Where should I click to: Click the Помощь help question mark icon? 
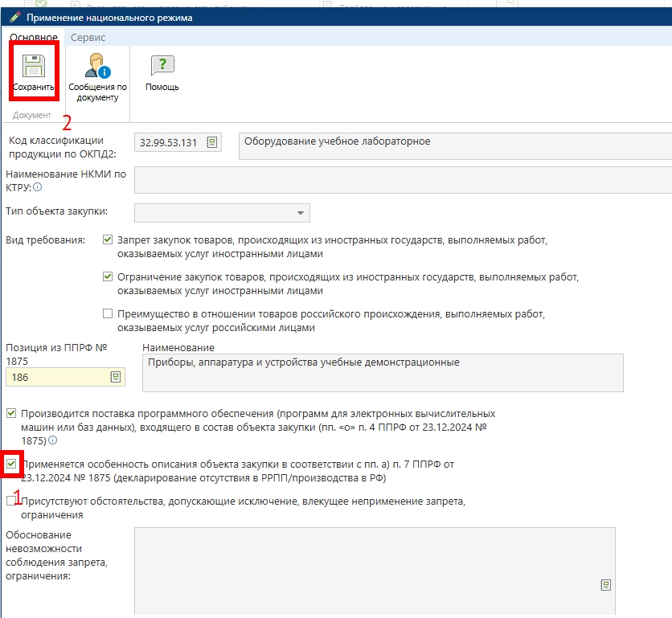pos(162,67)
